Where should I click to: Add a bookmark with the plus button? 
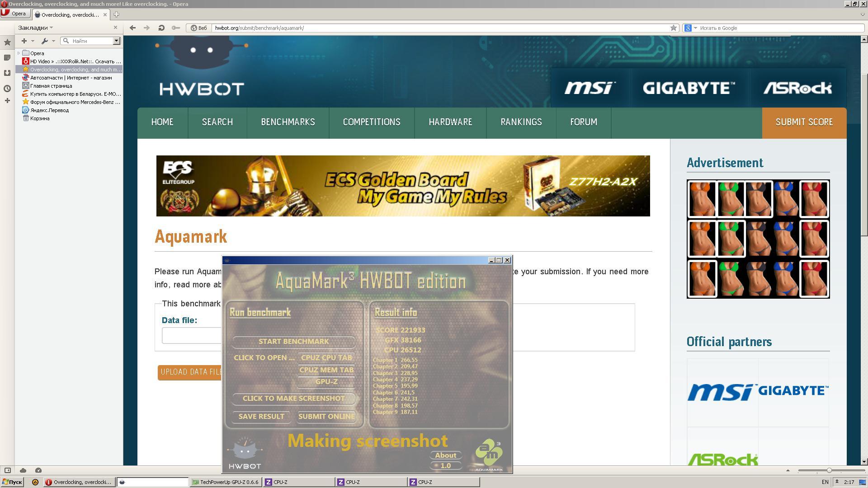click(24, 41)
